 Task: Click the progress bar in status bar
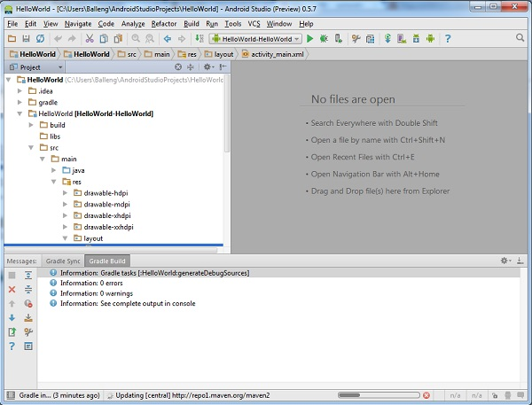click(x=379, y=394)
